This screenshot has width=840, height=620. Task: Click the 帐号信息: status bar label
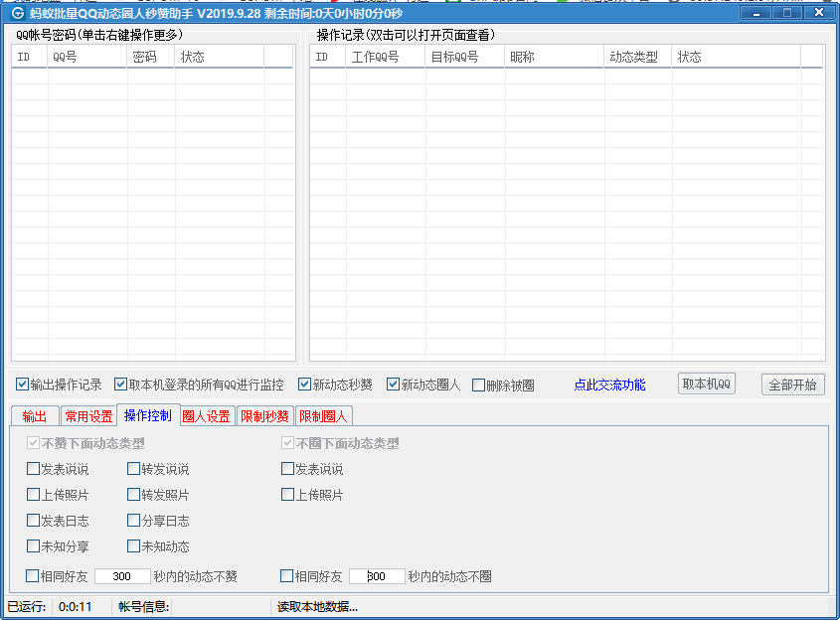click(143, 607)
